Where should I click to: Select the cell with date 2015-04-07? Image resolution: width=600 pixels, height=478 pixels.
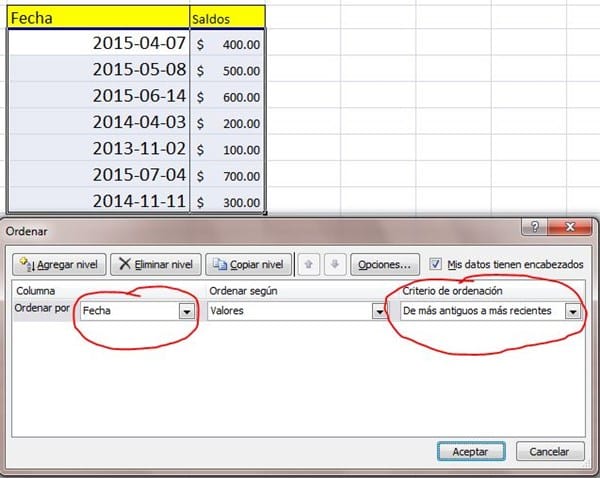(x=98, y=42)
